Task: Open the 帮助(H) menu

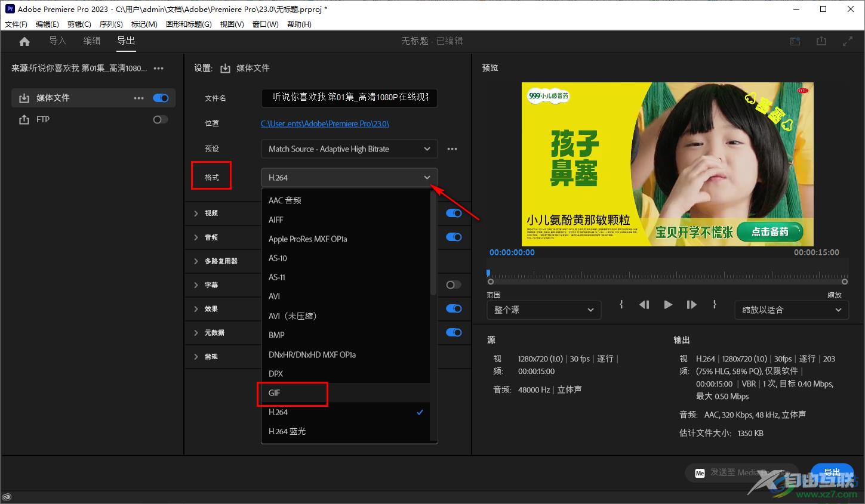Action: tap(299, 24)
